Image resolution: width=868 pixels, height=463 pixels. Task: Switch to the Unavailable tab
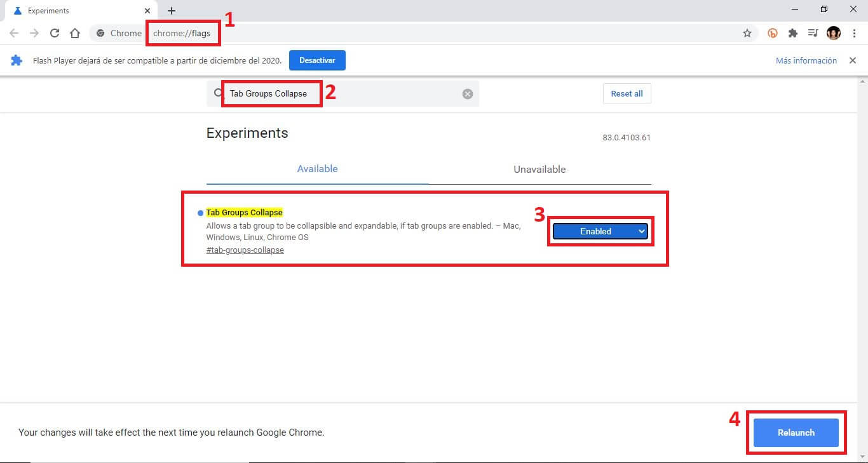click(539, 170)
